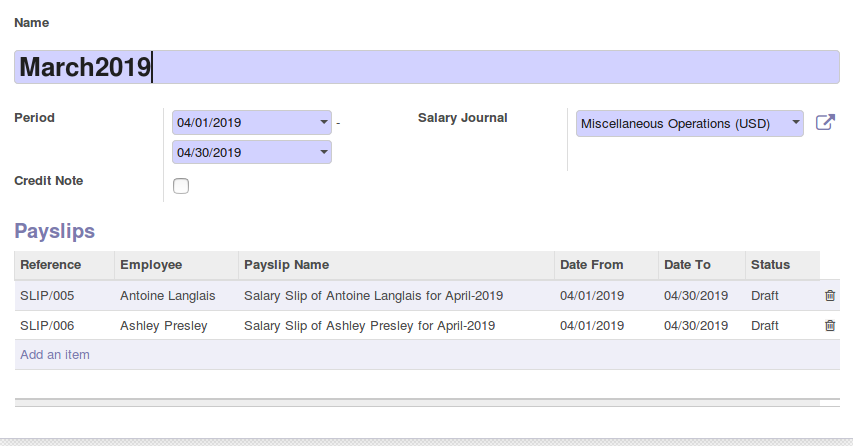853x446 pixels.
Task: Select SLIP/006 reference cell
Action: (x=47, y=326)
